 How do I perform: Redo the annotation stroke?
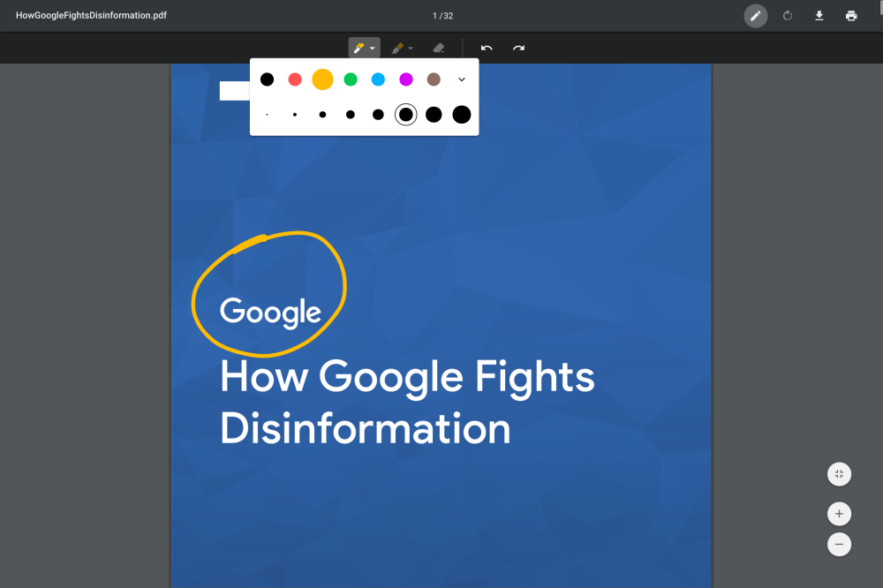pos(519,48)
